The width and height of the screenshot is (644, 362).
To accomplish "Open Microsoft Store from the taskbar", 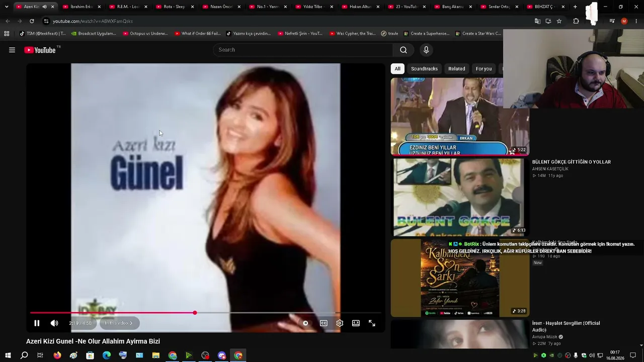I will pos(90,355).
